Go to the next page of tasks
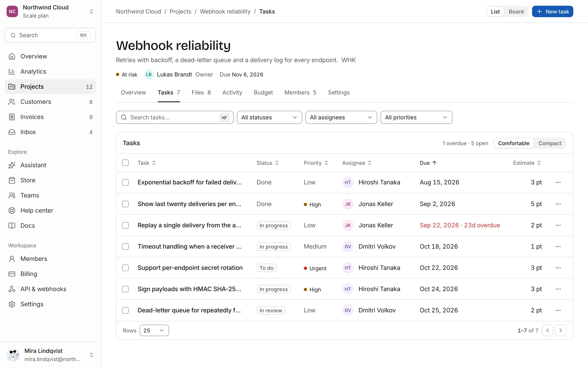Image resolution: width=588 pixels, height=368 pixels. tap(561, 330)
